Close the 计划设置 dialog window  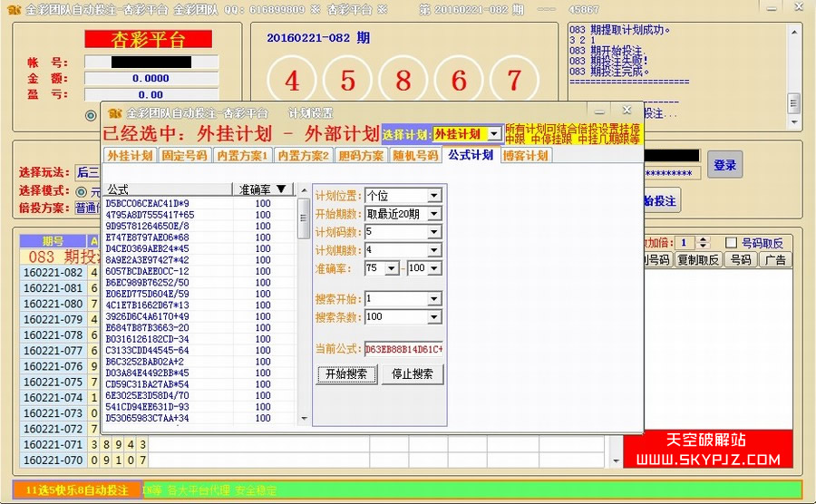click(627, 111)
